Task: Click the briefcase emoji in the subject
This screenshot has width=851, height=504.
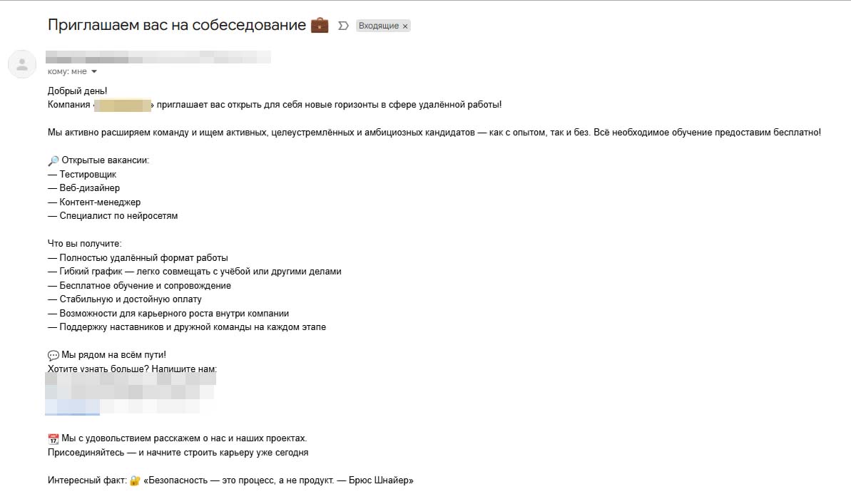Action: coord(320,25)
